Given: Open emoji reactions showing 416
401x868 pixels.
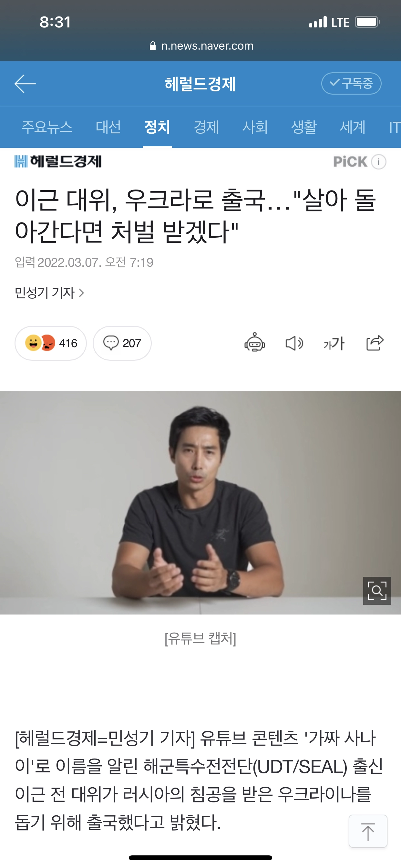Looking at the screenshot, I should click(51, 343).
